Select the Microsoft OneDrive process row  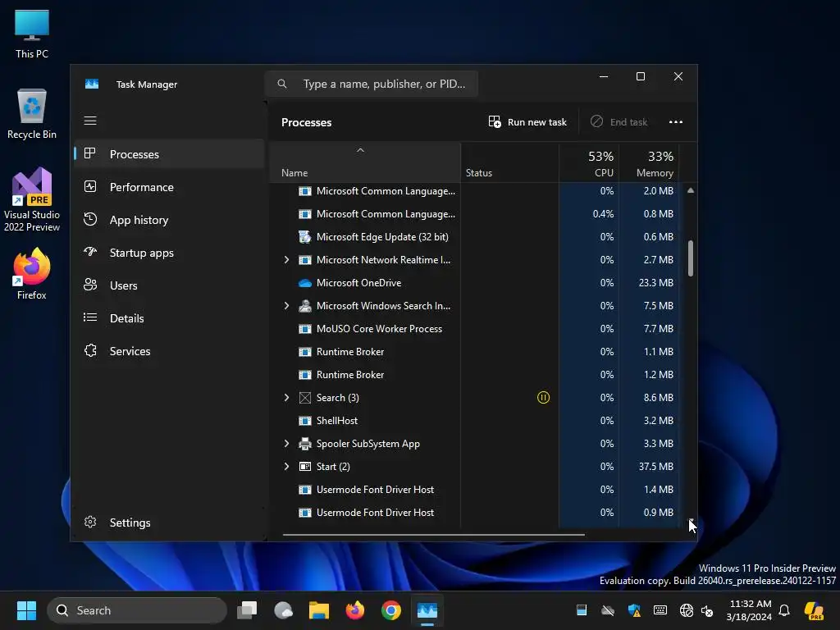(x=475, y=283)
